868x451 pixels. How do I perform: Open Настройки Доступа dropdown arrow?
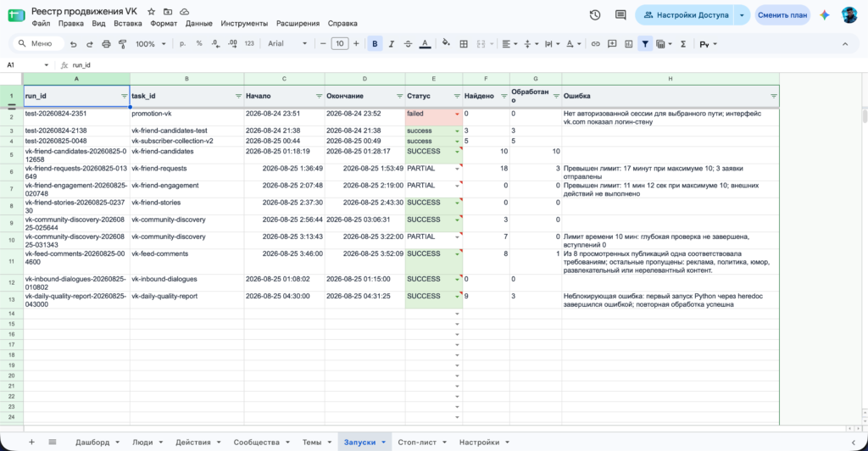pyautogui.click(x=742, y=15)
